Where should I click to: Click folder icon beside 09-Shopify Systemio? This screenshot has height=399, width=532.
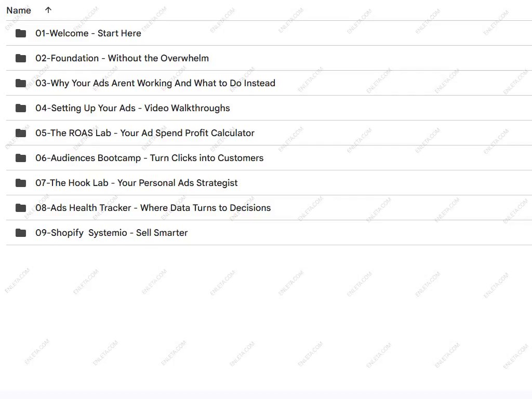click(21, 233)
